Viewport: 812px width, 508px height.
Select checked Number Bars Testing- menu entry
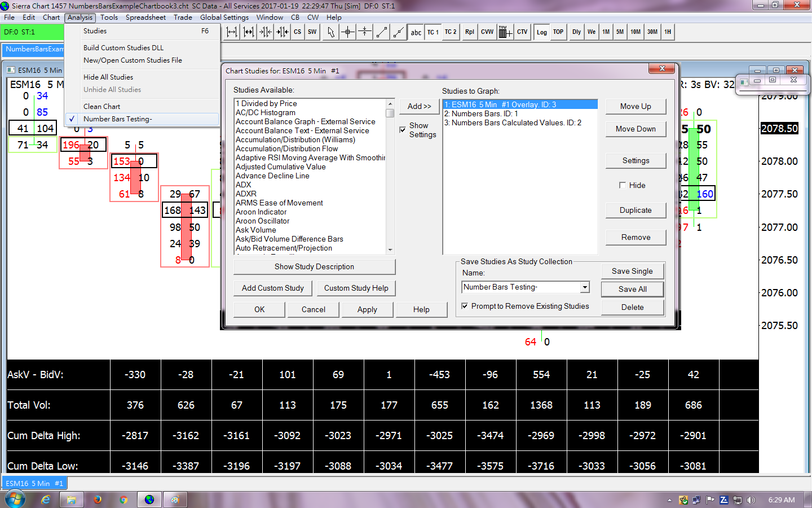click(142, 119)
